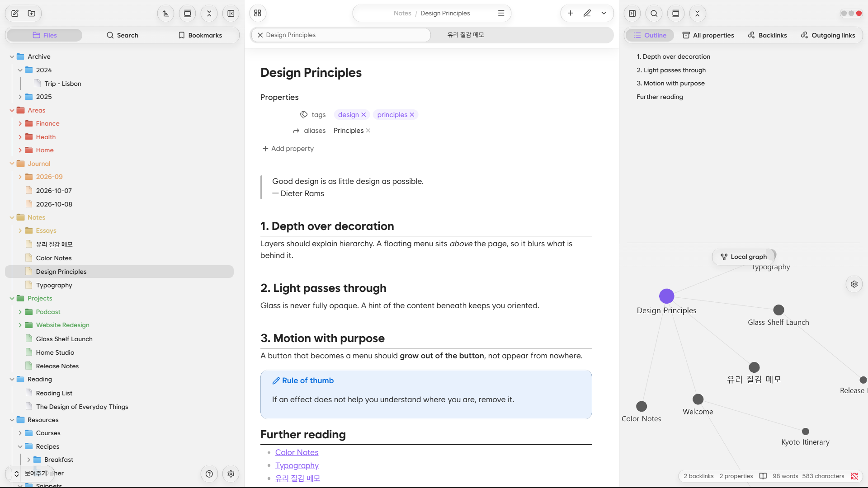Open the vault switcher

coord(30,474)
